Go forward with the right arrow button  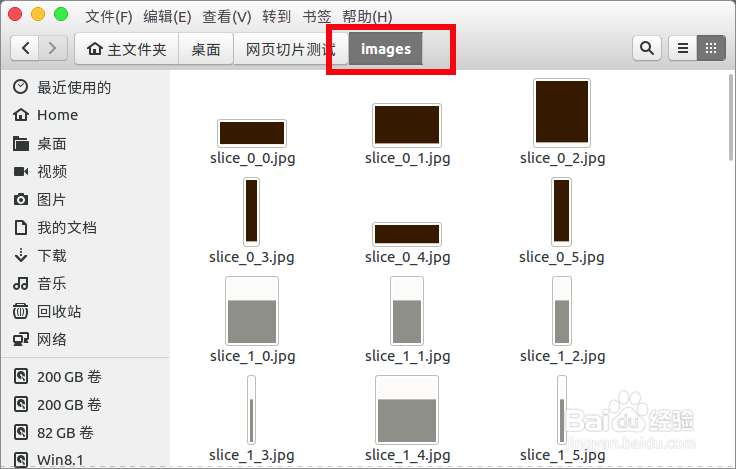[x=53, y=48]
